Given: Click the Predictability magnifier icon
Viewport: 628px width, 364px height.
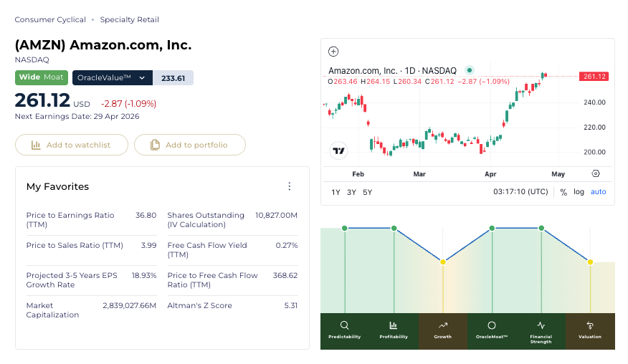Looking at the screenshot, I should (x=345, y=325).
